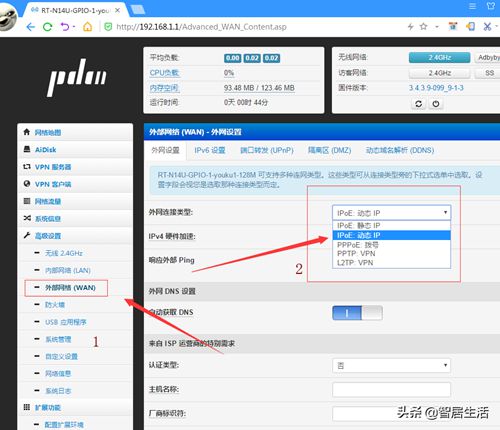This screenshot has width=500, height=430.
Task: Click the browser home icon
Action: click(x=87, y=27)
